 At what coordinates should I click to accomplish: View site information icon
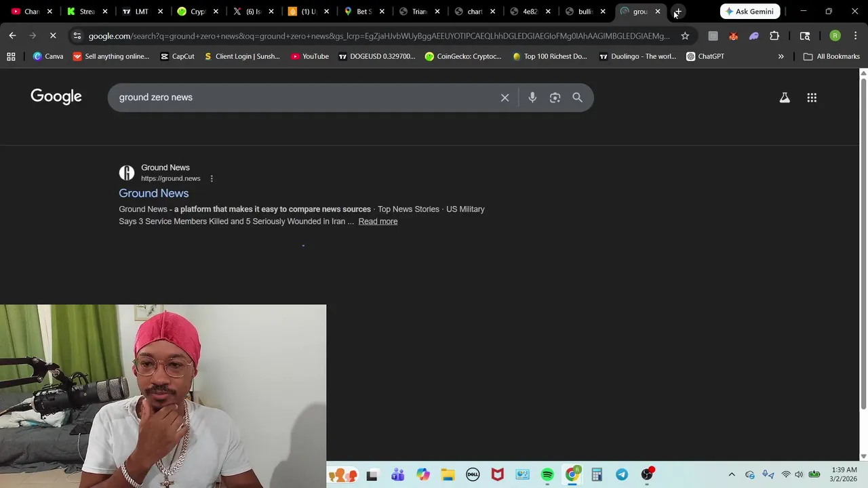[x=77, y=36]
